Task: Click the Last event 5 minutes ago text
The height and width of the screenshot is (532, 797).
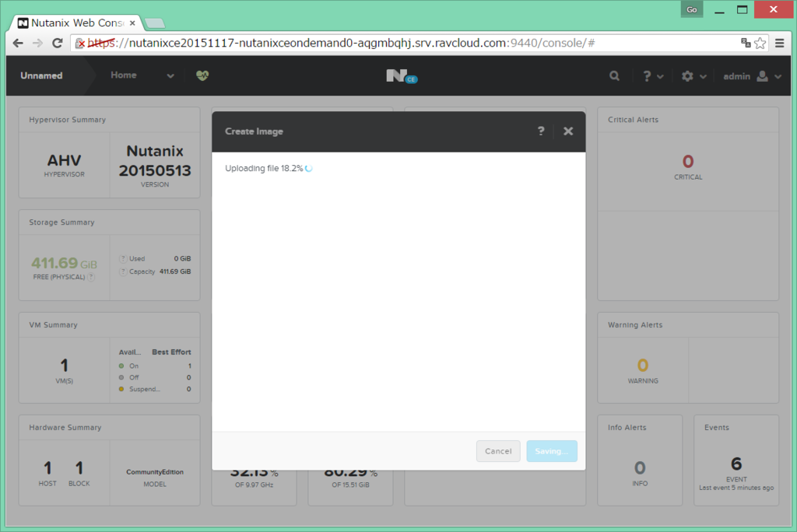Action: pos(736,488)
